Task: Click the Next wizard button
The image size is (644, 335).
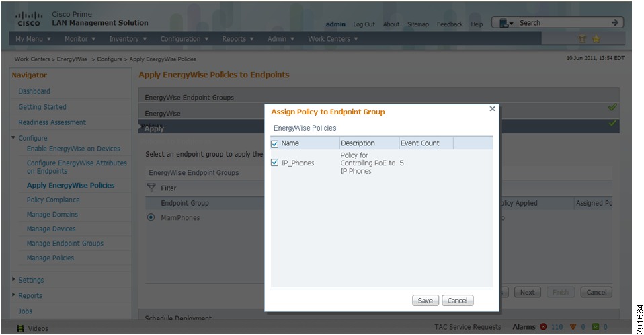Action: point(527,292)
